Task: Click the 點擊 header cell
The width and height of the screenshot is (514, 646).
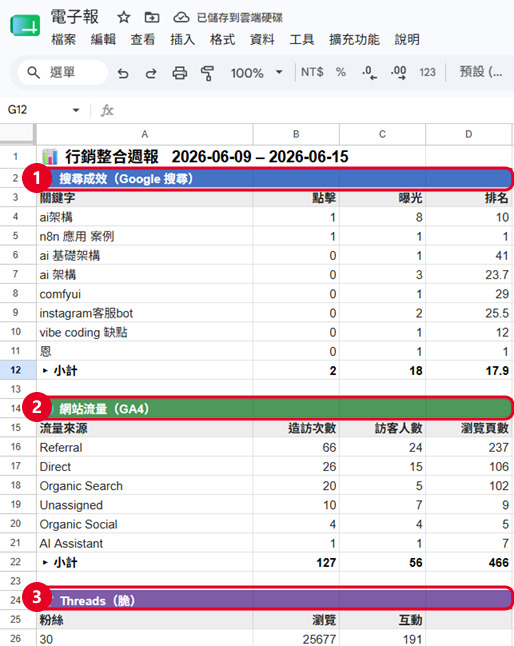Action: pyautogui.click(x=296, y=198)
